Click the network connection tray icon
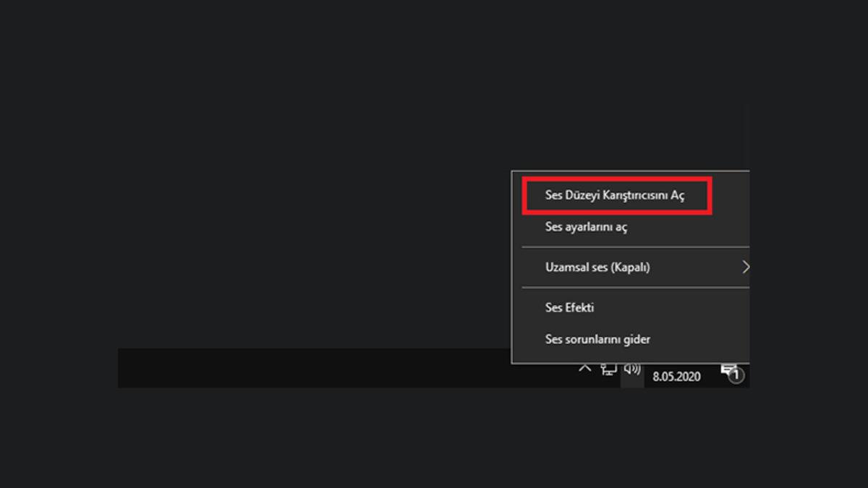868x488 pixels. [609, 370]
